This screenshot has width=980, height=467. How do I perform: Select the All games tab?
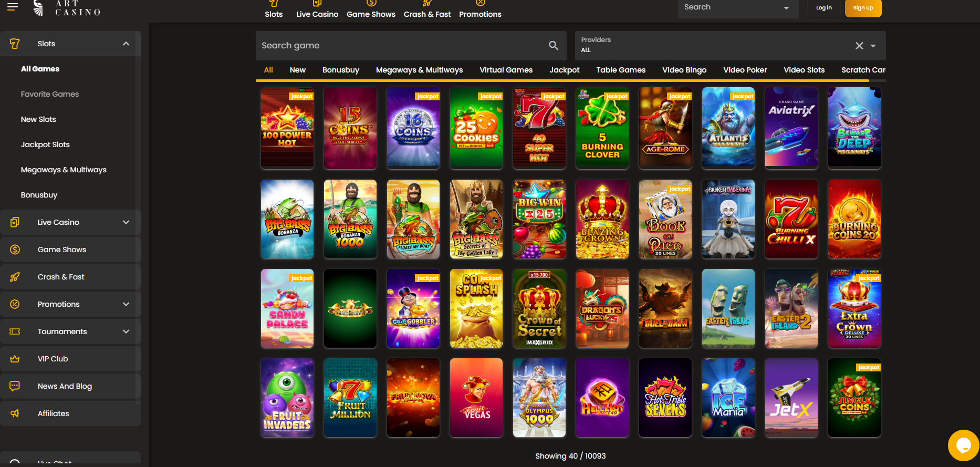268,70
